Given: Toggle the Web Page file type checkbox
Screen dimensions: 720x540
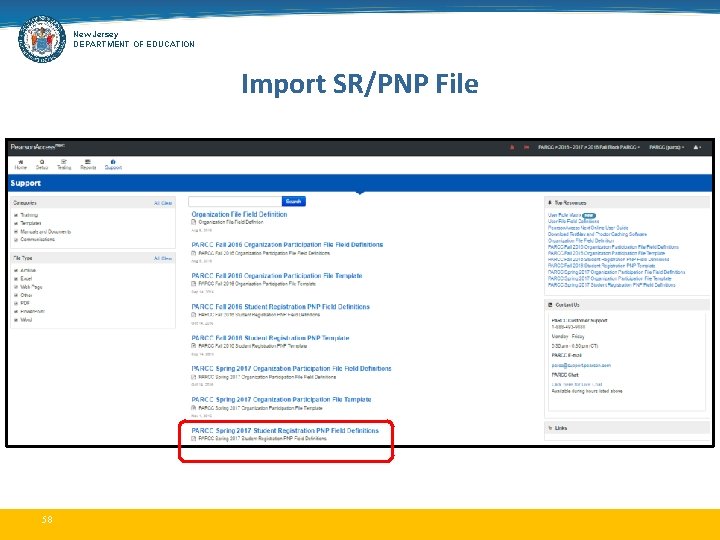Looking at the screenshot, I should [16, 287].
